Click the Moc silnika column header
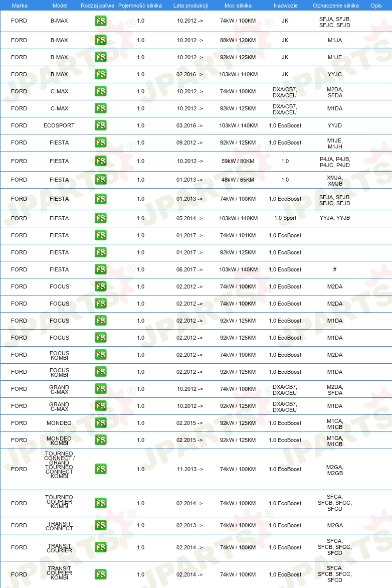Viewport: 392px width, 588px height. tap(238, 6)
